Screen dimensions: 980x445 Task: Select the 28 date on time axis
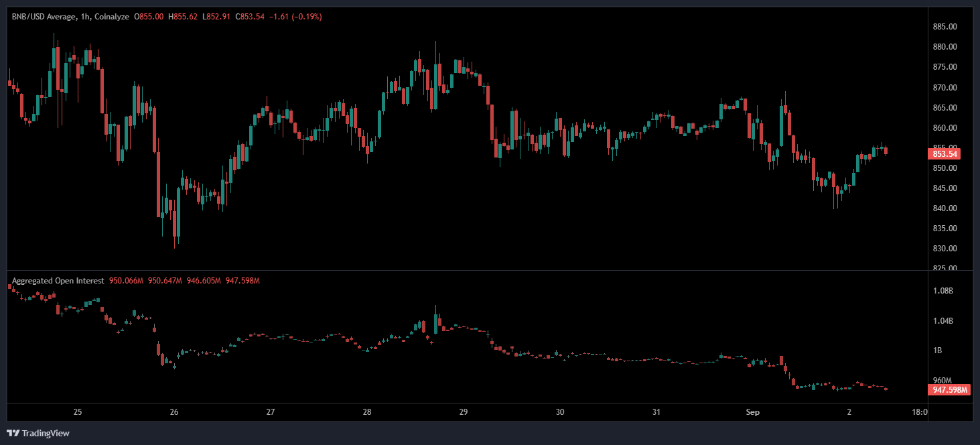(367, 411)
